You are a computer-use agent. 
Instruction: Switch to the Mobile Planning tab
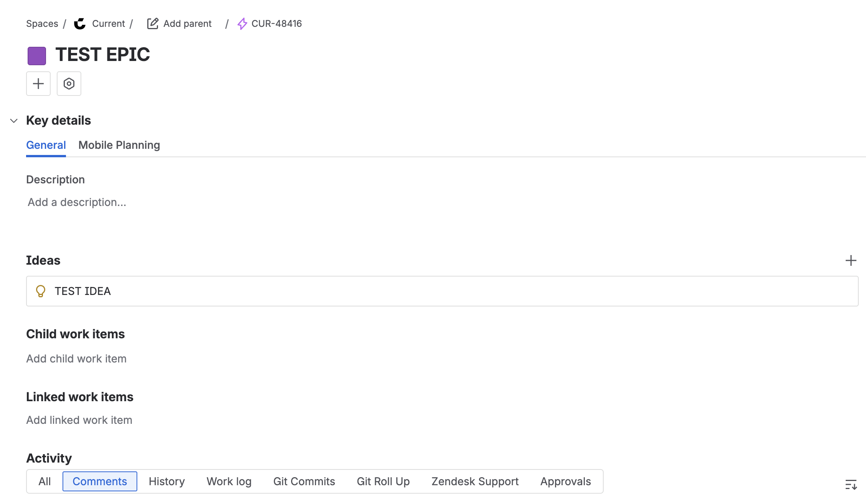pos(119,145)
